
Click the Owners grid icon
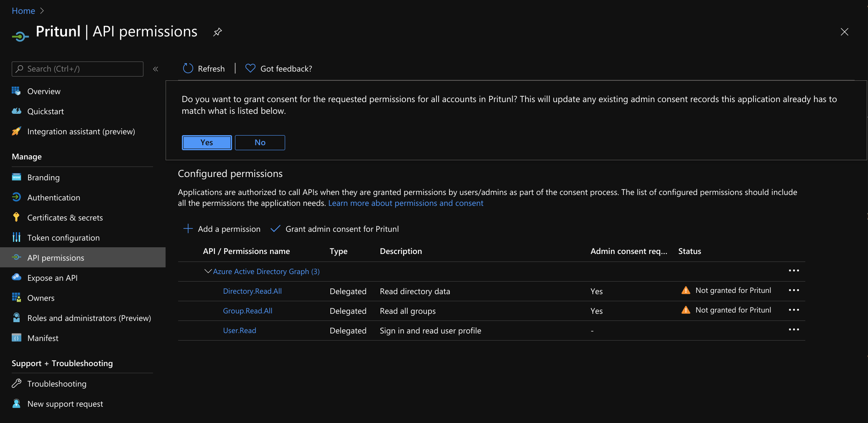coord(16,297)
